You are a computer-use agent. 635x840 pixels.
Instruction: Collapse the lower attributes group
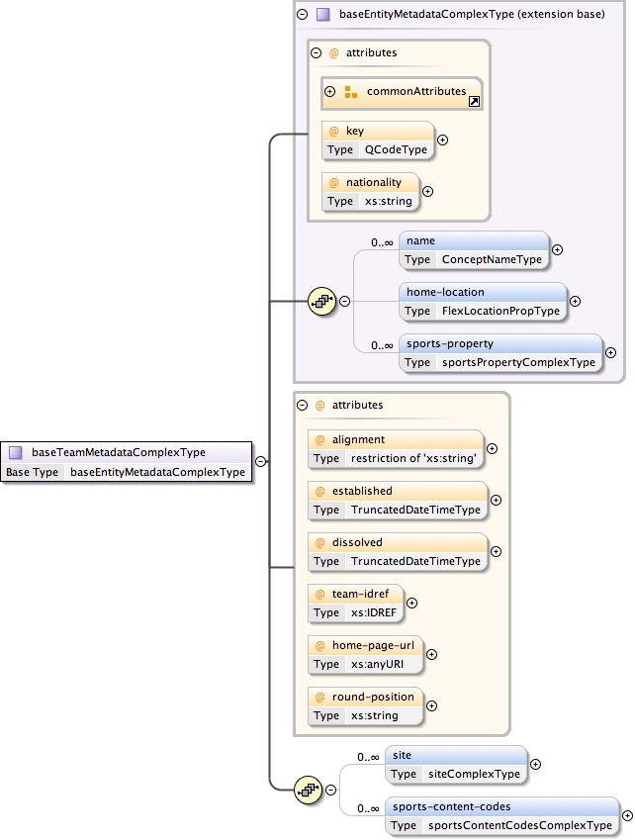(302, 405)
